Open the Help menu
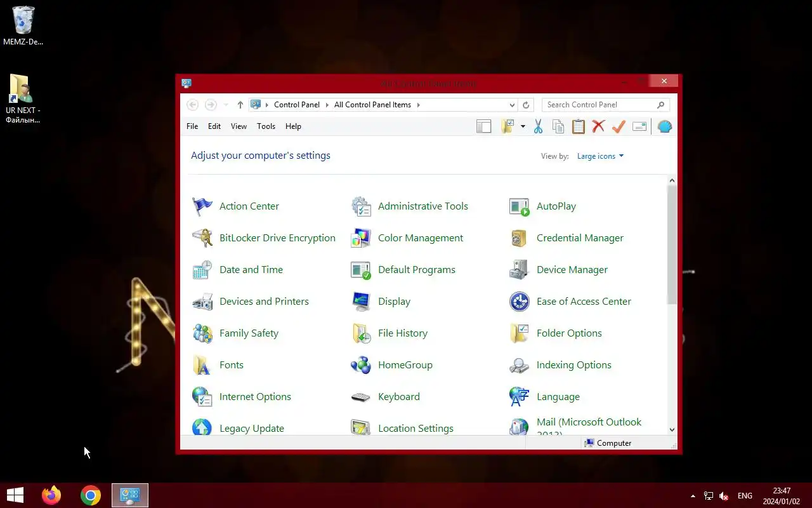The height and width of the screenshot is (508, 812). tap(293, 126)
